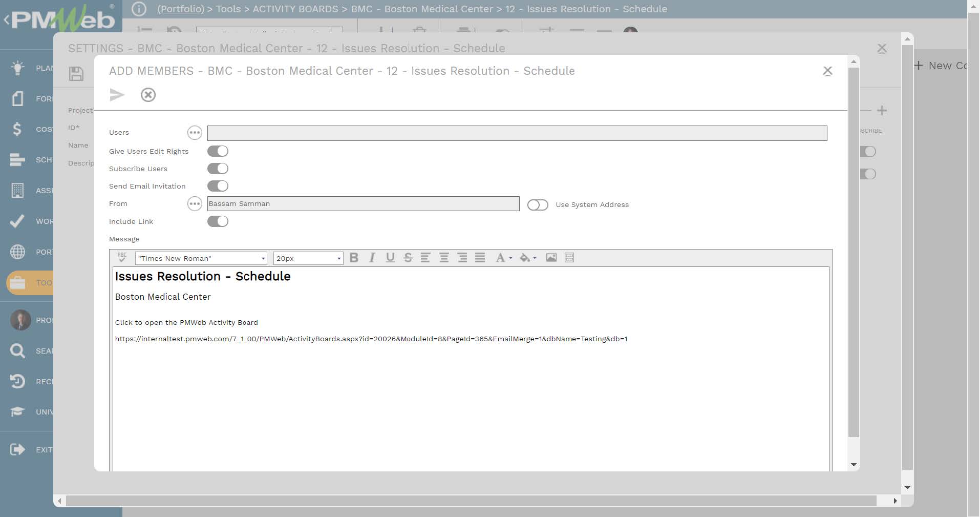
Task: Open the template manager icon in the editor
Action: 569,258
